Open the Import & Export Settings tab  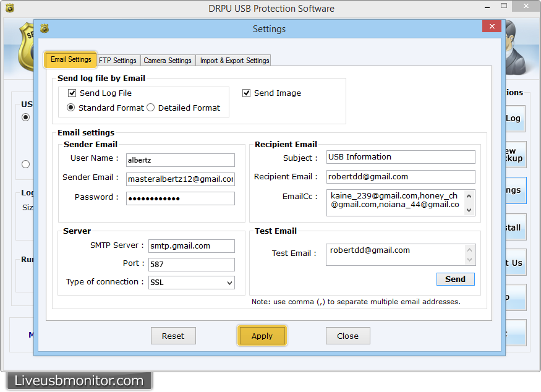coord(234,61)
